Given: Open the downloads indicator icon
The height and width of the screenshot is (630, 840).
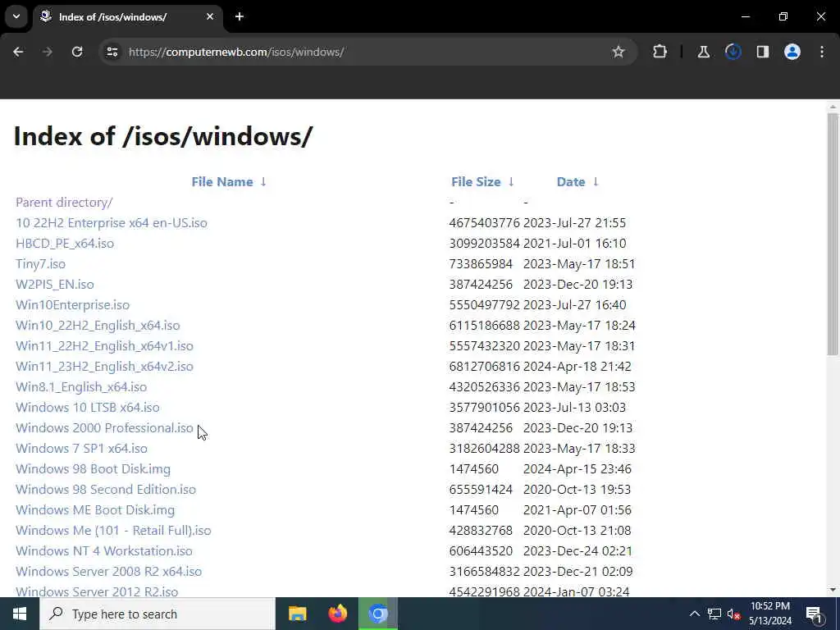Looking at the screenshot, I should tap(733, 52).
